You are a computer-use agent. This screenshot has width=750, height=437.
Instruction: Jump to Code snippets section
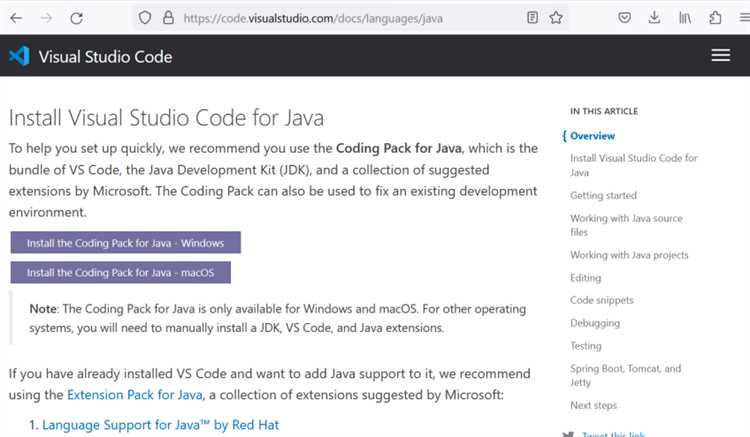pos(602,300)
